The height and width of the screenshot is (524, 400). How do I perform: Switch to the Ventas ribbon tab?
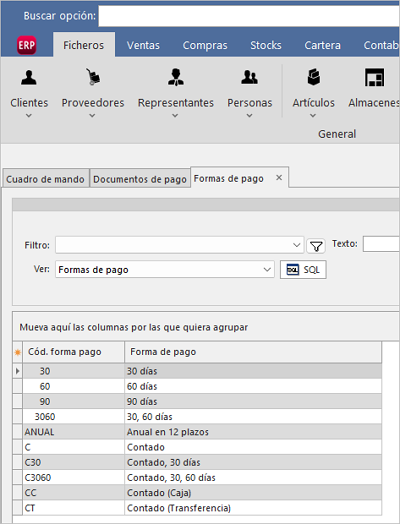tap(143, 45)
